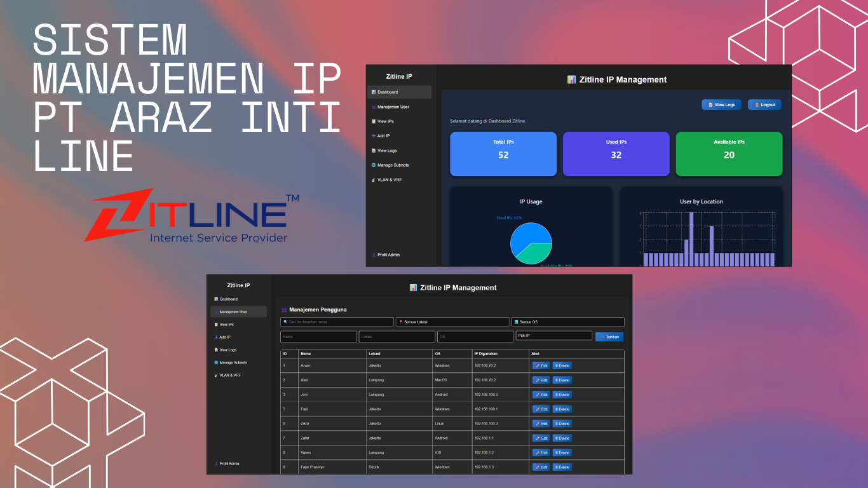Click the Dashboard icon in the top screenshot's sidebar
868x488 pixels.
coord(374,92)
